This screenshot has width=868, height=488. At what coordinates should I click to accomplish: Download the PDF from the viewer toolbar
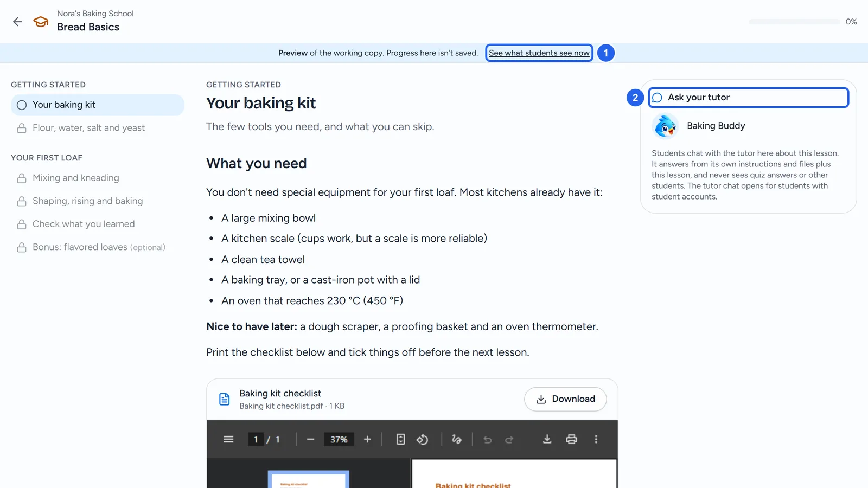click(547, 439)
